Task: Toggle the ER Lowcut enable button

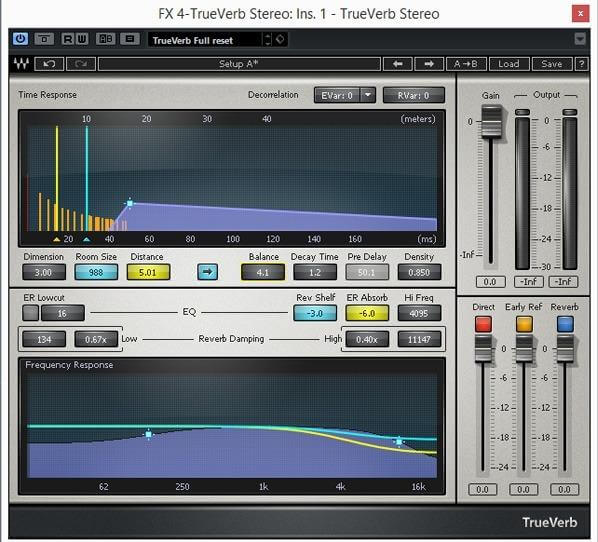Action: tap(31, 313)
